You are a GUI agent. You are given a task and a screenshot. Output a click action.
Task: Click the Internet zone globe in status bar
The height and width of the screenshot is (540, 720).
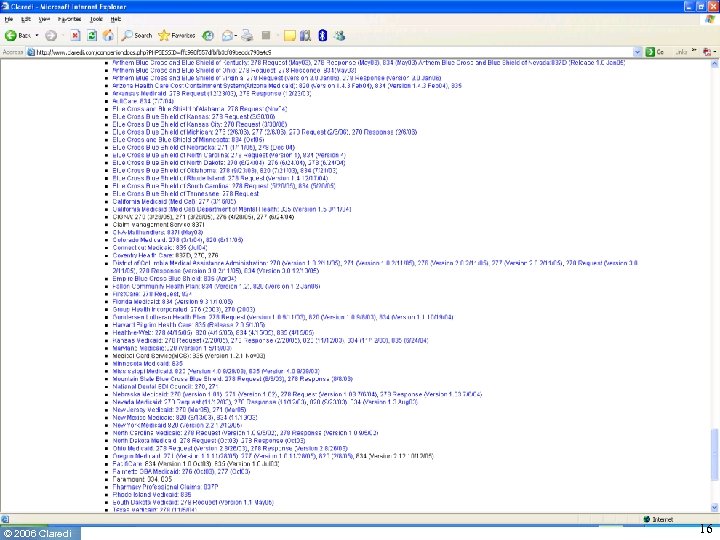click(647, 519)
